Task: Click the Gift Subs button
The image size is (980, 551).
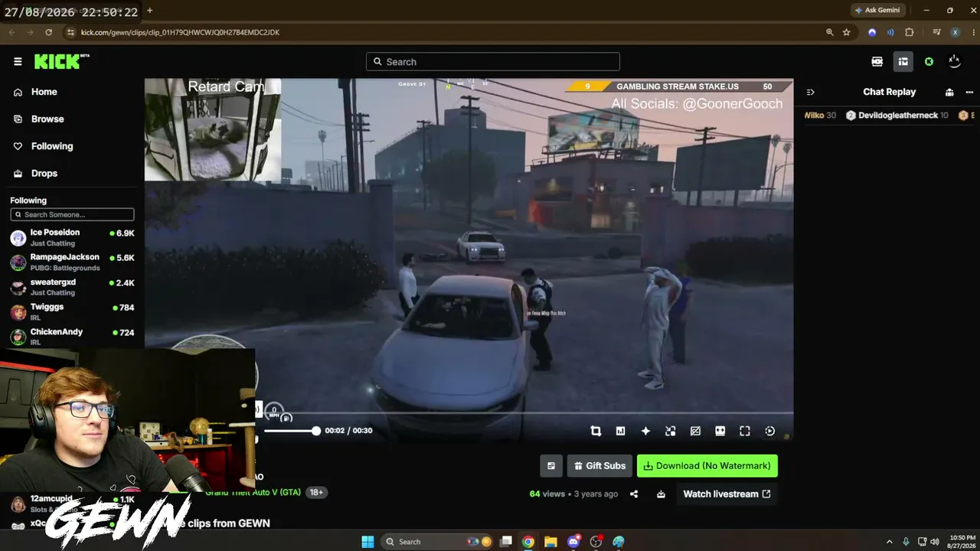Action: 599,465
